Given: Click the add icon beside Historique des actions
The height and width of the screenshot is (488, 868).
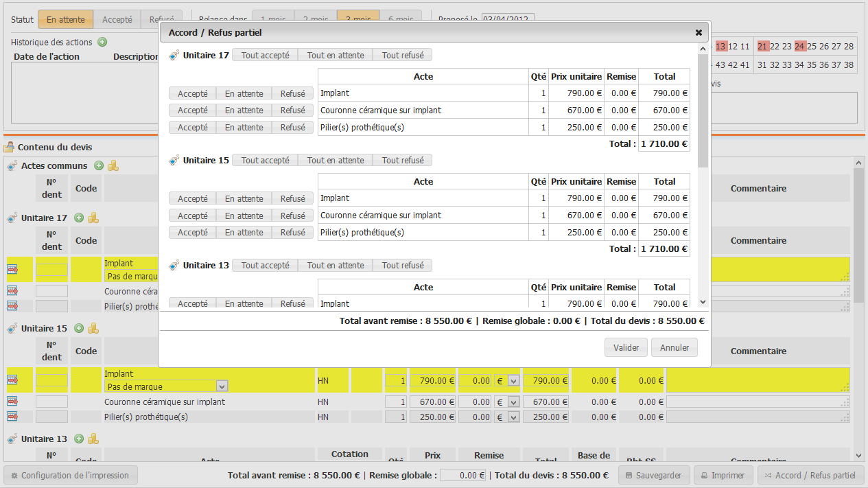Looking at the screenshot, I should click(x=102, y=42).
